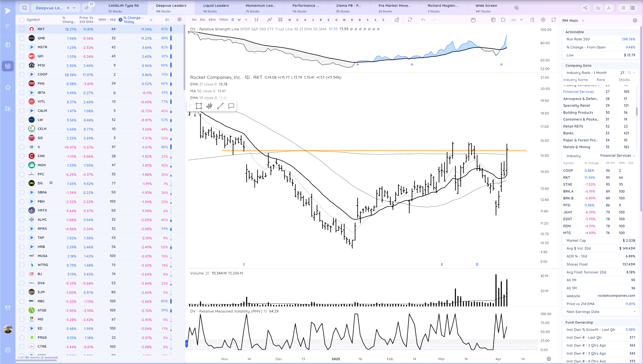Clear the Deepvue Leaders selection X
643x364 pixels.
coord(68,8)
